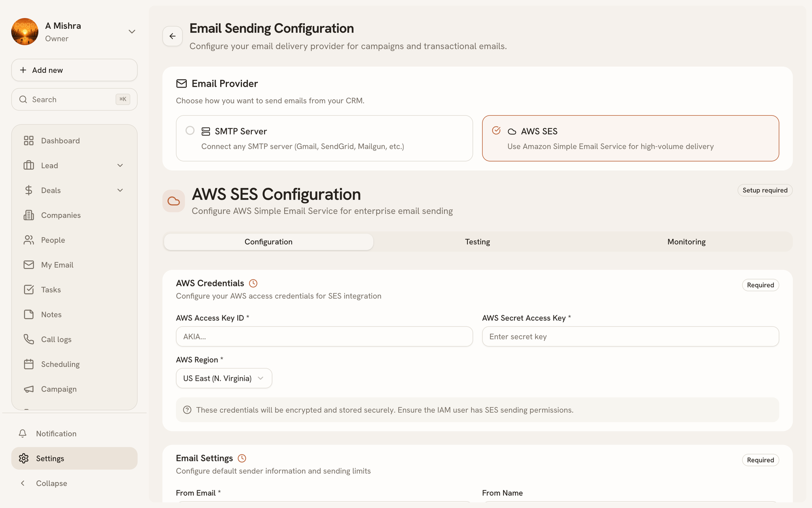Image resolution: width=812 pixels, height=508 pixels.
Task: Switch to the Configuration tab
Action: coord(268,242)
